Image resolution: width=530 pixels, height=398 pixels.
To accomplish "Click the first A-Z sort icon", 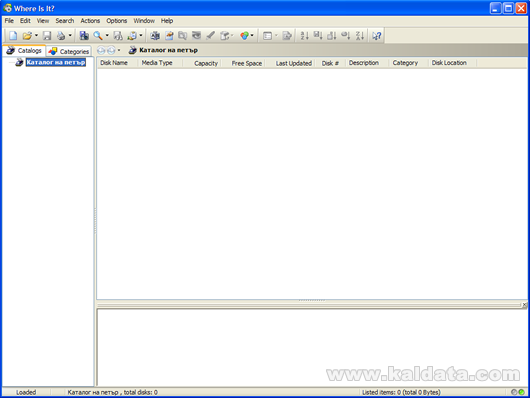I will [x=304, y=36].
